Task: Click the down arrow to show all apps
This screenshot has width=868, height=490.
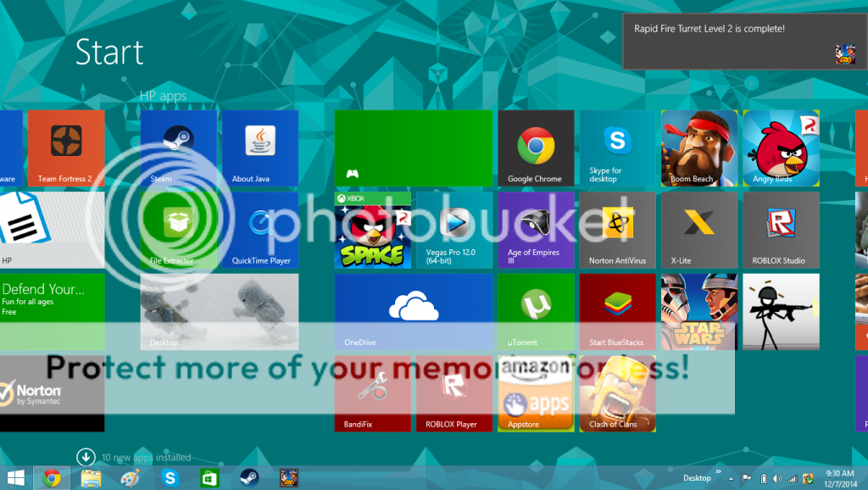Action: [x=85, y=457]
